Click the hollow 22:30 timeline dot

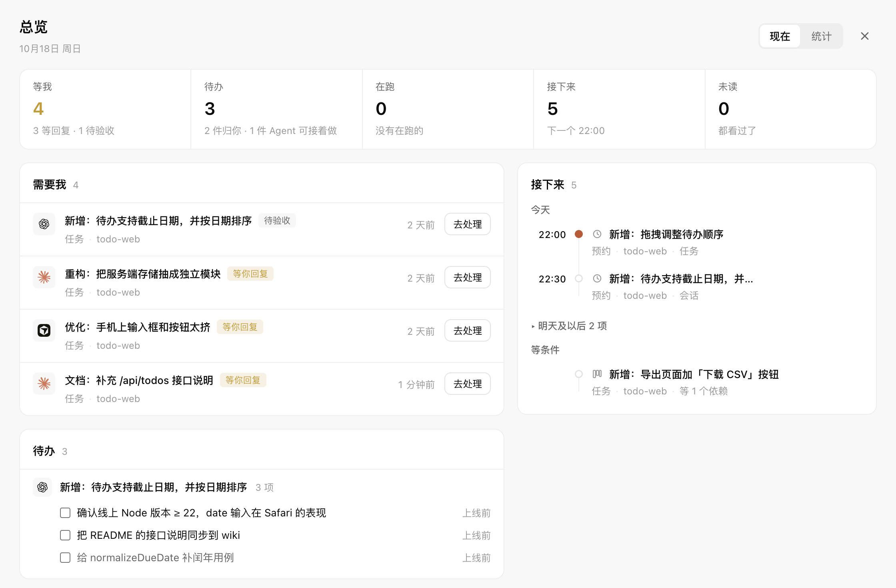[579, 278]
